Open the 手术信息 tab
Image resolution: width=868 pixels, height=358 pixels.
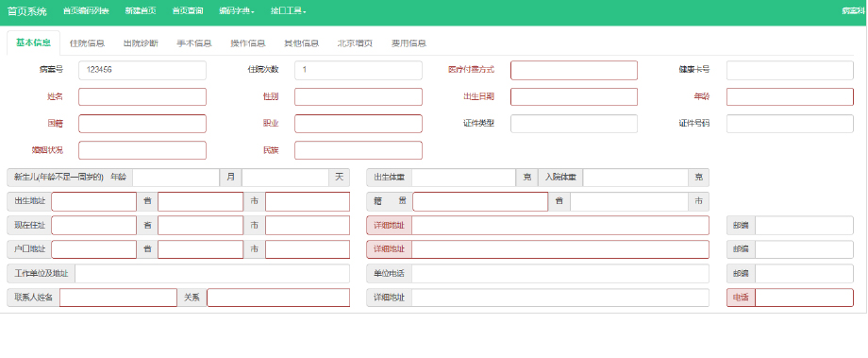(194, 43)
